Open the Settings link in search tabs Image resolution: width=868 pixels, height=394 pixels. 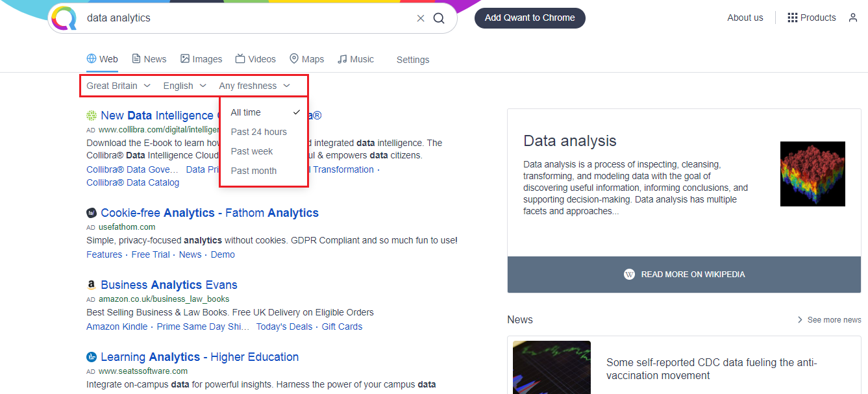point(413,60)
